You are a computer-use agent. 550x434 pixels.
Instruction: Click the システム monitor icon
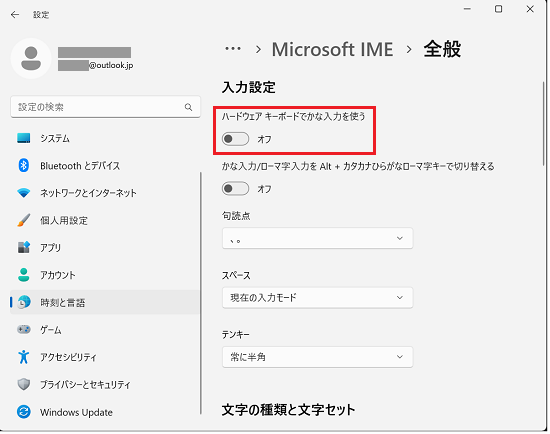point(24,138)
